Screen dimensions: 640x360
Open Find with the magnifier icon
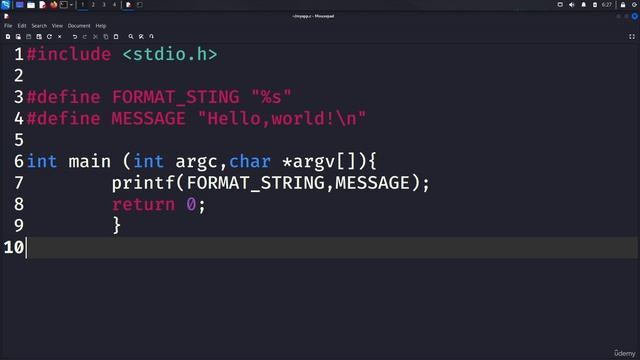pos(131,37)
